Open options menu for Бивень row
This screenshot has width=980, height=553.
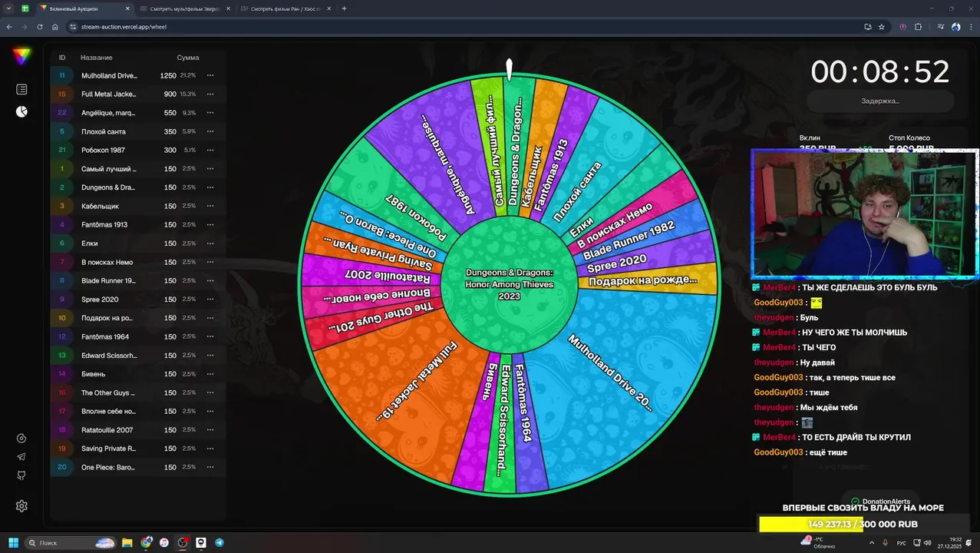[210, 374]
